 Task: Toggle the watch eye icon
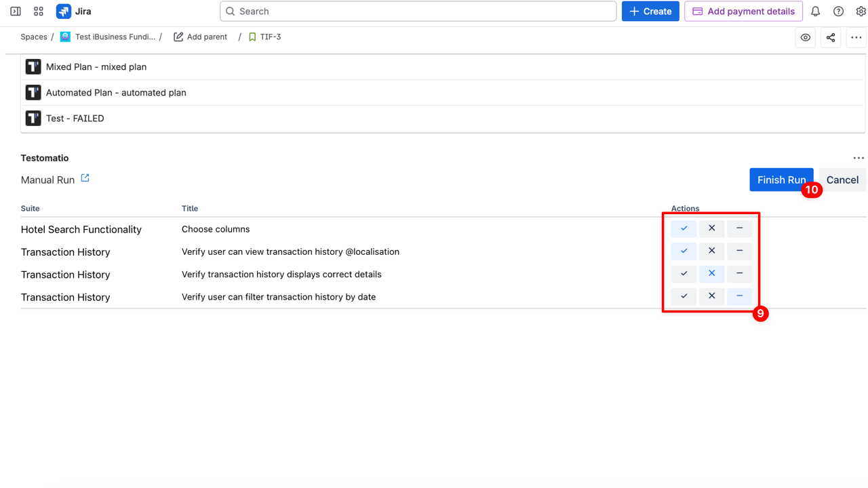[x=806, y=38]
